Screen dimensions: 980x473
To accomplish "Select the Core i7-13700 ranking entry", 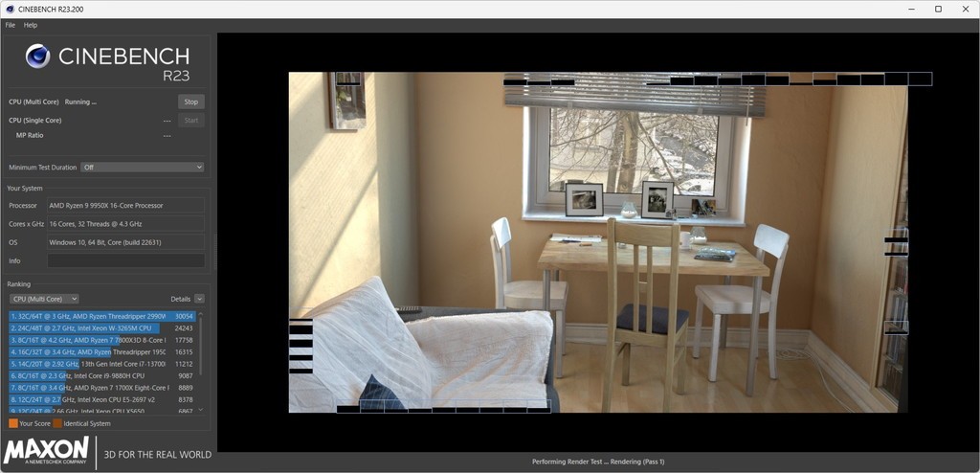I will click(x=101, y=364).
